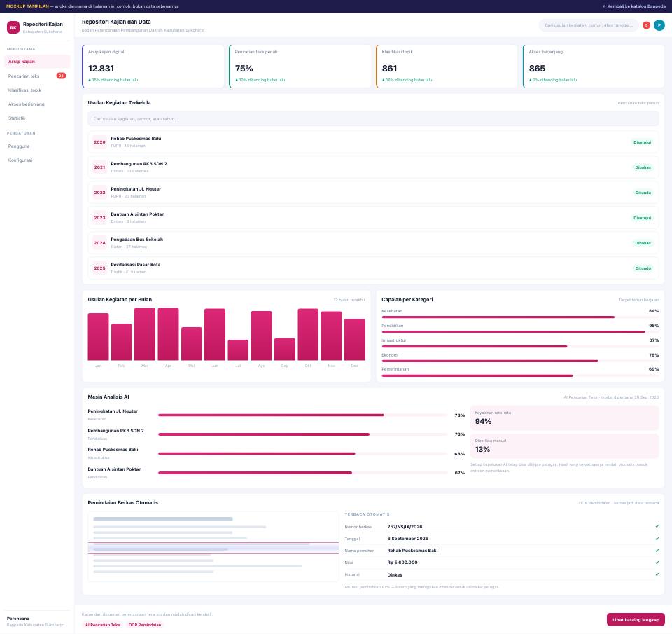Follow the Kembali ke katalog Bappeda link
This screenshot has height=634, width=672.
tap(634, 6)
